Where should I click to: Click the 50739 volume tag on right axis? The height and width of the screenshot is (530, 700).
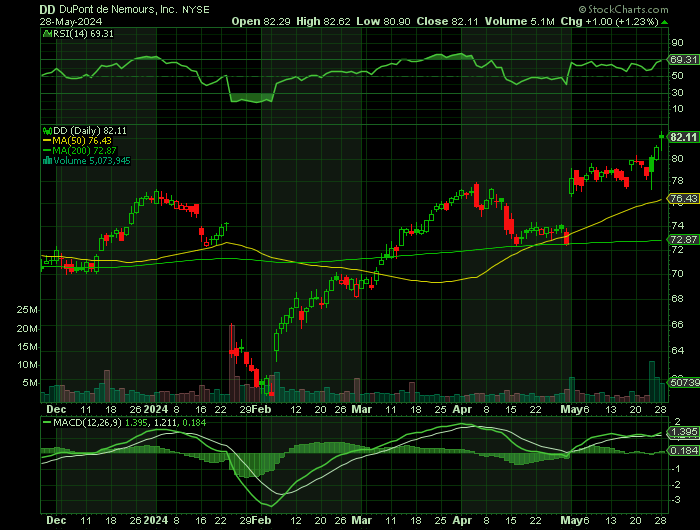683,382
